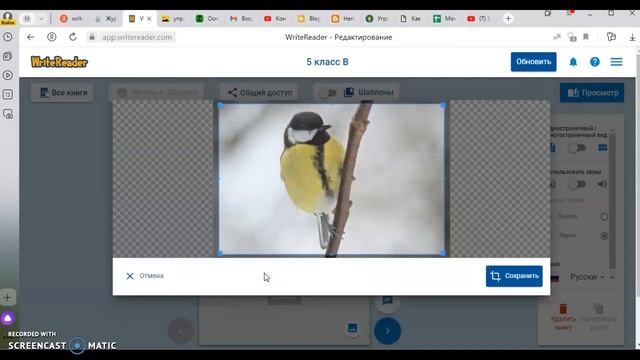
Task: Switch to the Как tab
Action: [411, 19]
